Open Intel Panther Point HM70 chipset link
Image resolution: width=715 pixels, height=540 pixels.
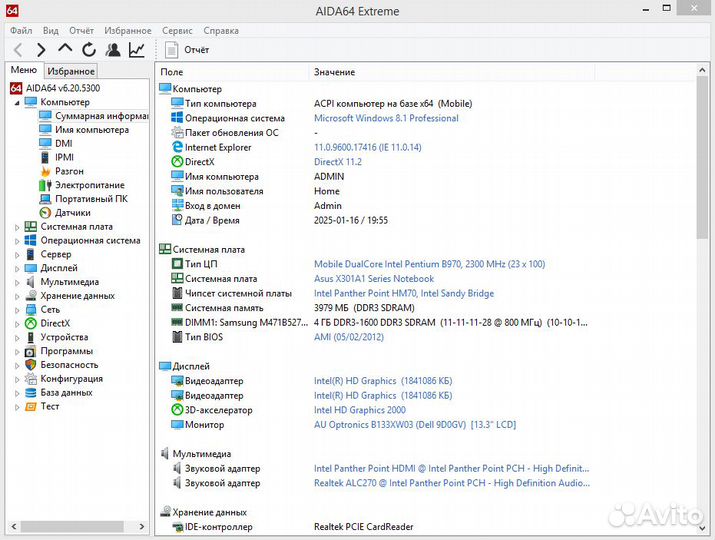coord(404,293)
